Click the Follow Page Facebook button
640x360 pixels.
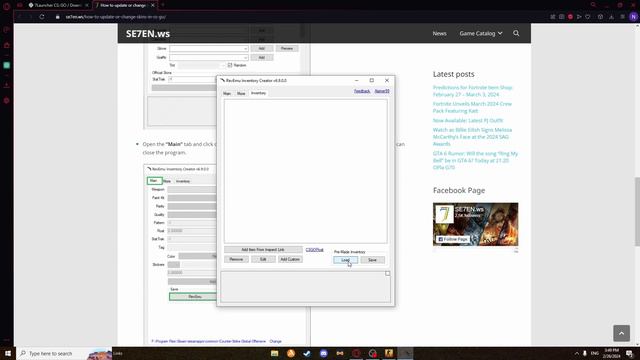coord(453,239)
